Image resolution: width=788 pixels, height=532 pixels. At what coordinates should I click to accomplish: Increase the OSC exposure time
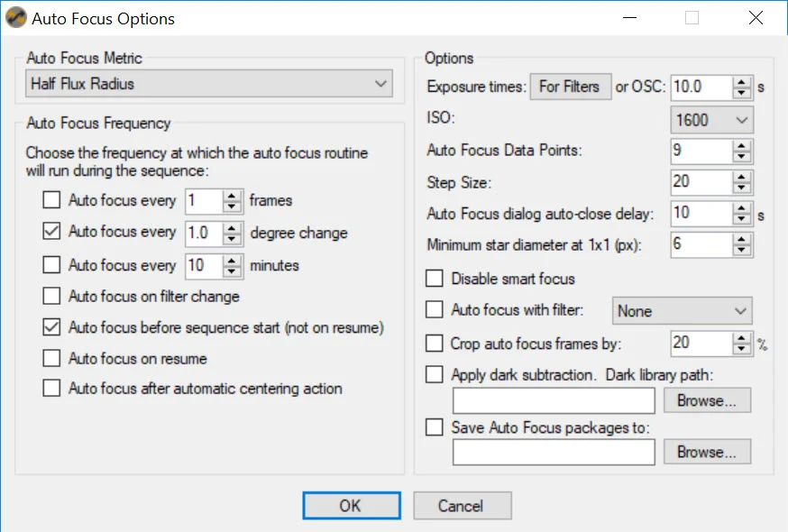(x=742, y=82)
